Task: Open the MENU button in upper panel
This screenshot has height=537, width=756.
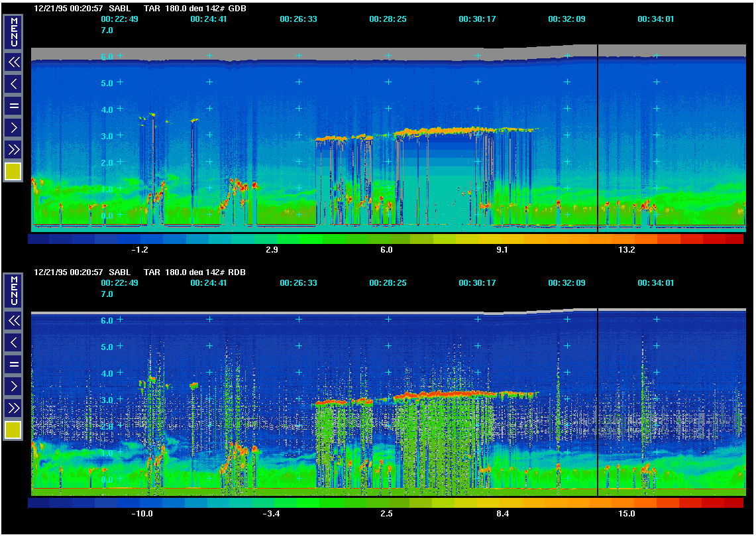Action: pos(13,32)
